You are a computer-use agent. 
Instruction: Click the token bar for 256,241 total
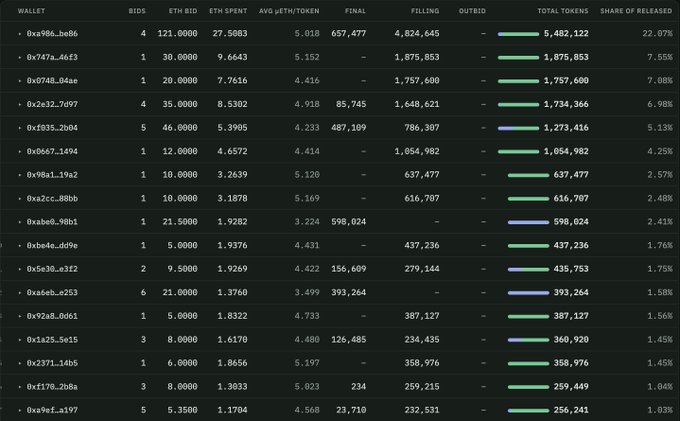(x=528, y=410)
